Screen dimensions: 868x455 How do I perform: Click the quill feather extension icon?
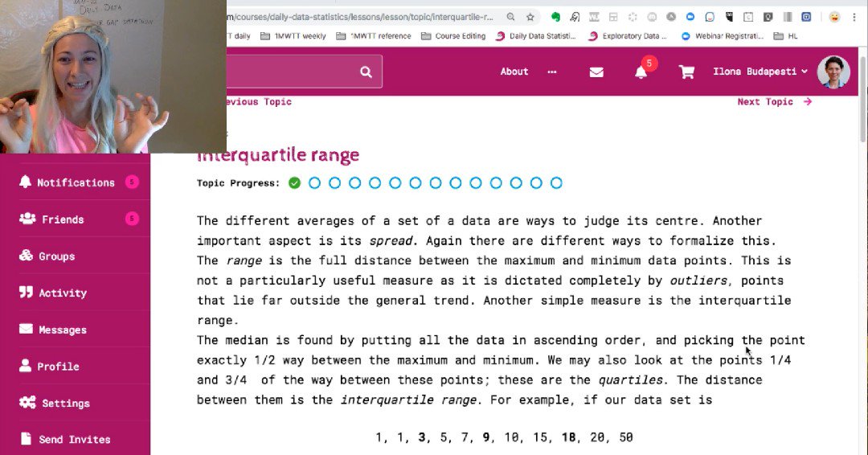[575, 17]
